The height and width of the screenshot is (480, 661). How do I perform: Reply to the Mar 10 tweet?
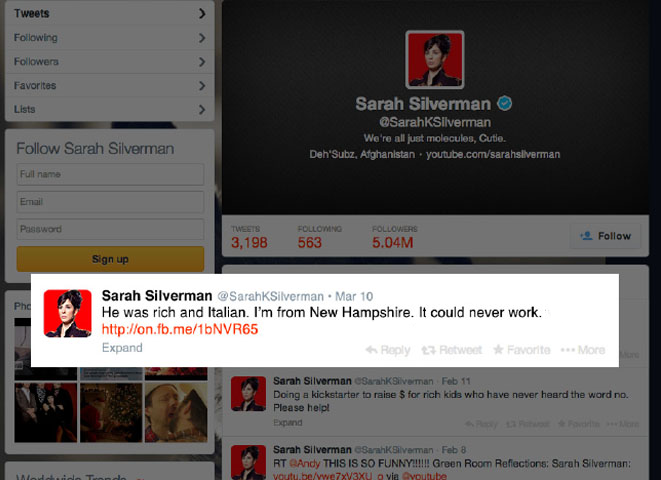point(388,350)
